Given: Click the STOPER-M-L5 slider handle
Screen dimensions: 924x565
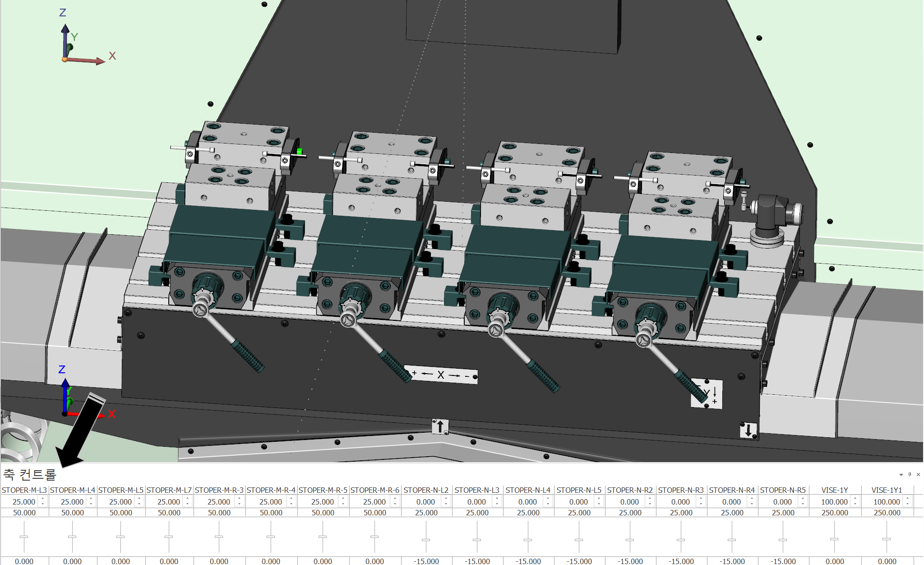Looking at the screenshot, I should coord(120,537).
